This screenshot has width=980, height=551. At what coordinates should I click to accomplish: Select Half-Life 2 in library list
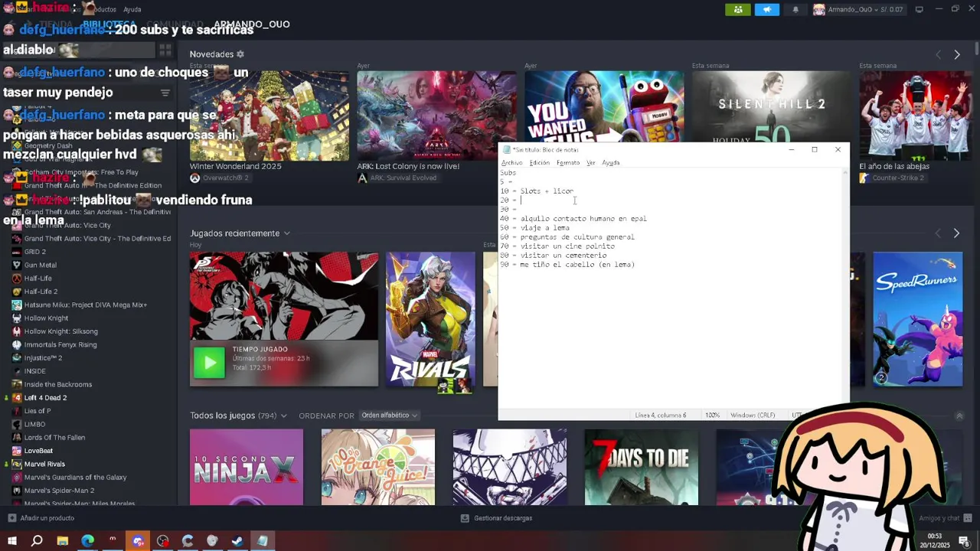click(41, 292)
